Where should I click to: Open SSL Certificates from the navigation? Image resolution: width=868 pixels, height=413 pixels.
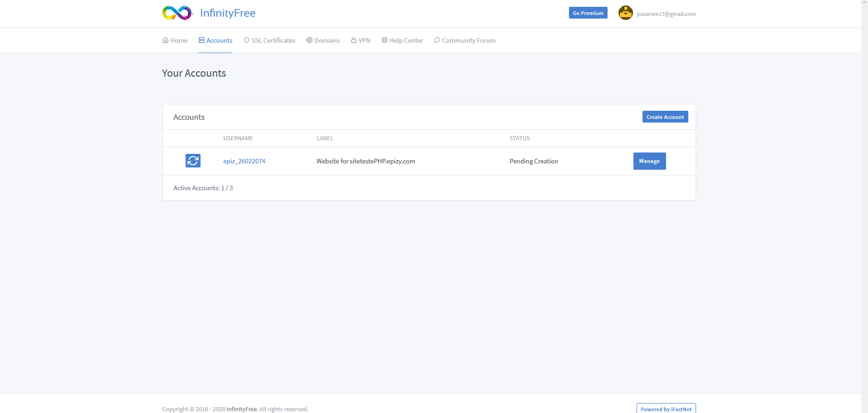(x=273, y=40)
